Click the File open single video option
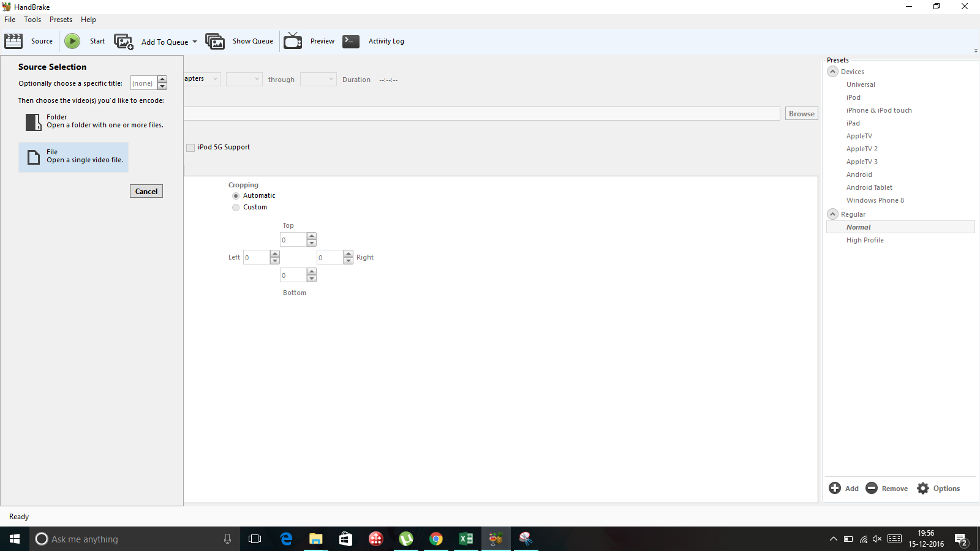Viewport: 980px width, 551px height. click(x=73, y=157)
